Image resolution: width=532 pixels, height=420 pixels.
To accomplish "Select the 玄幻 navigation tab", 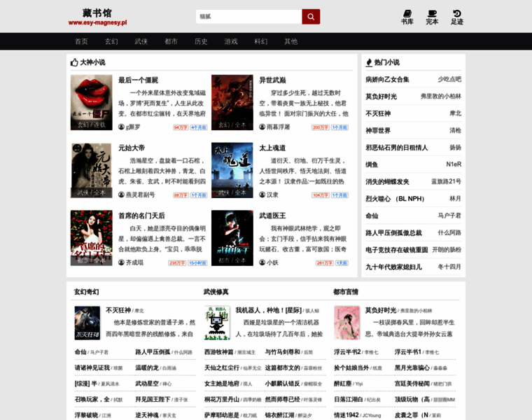I will 111,41.
